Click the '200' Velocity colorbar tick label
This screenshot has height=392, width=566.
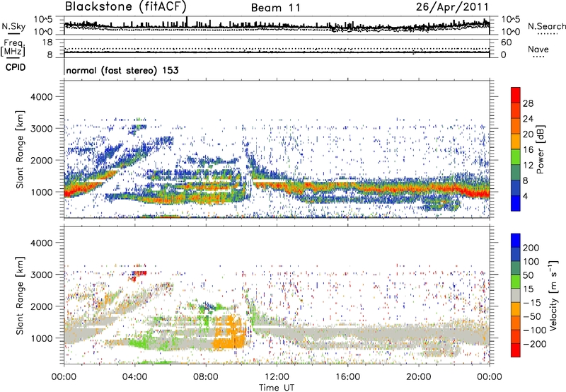[531, 248]
